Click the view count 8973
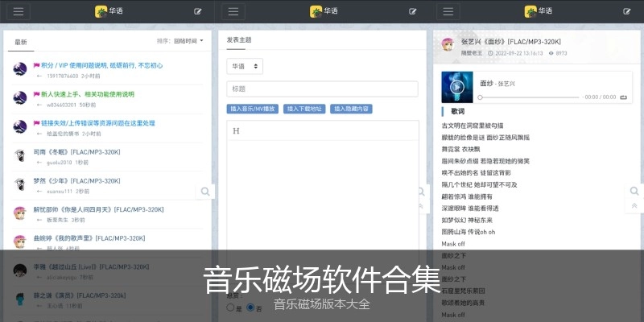 pyautogui.click(x=561, y=53)
